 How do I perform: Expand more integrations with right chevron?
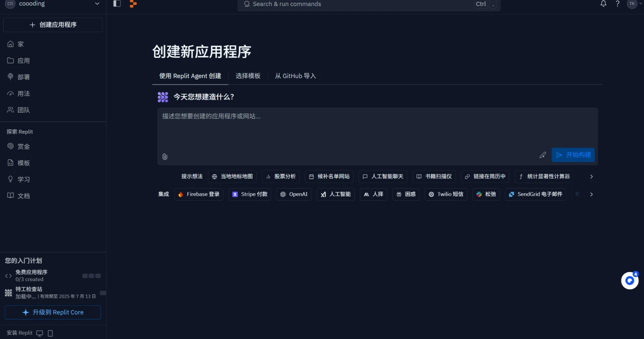pyautogui.click(x=591, y=194)
